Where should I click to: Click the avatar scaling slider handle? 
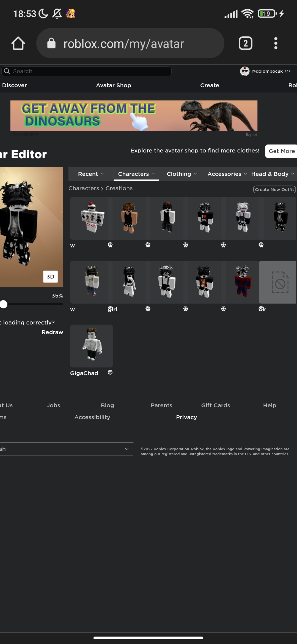4,304
